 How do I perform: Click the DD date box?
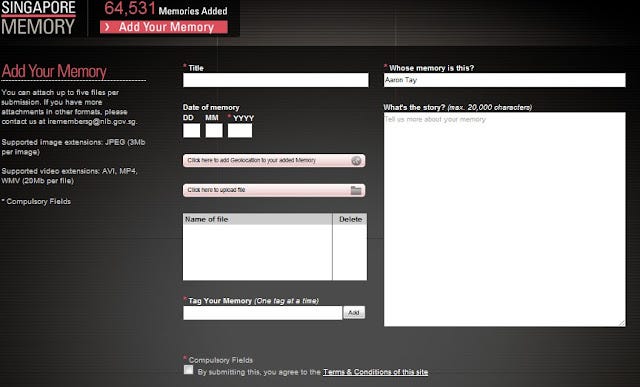(191, 131)
